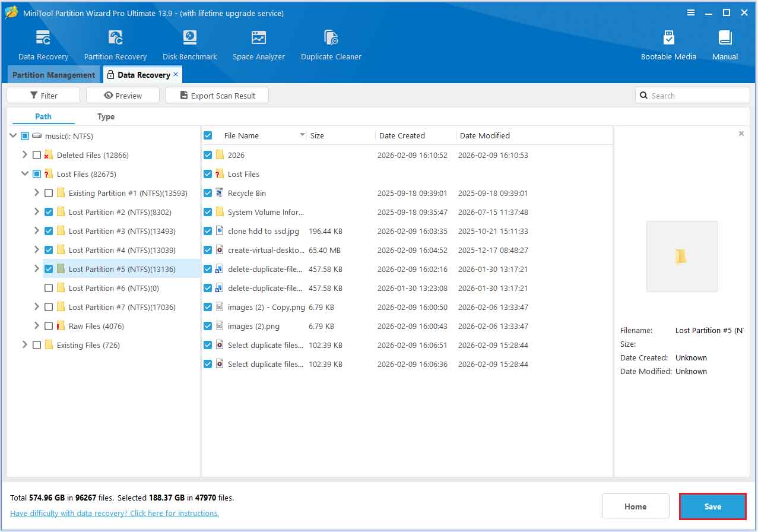Open Space Analyzer tool
Screen dimensions: 758x532
[259, 38]
